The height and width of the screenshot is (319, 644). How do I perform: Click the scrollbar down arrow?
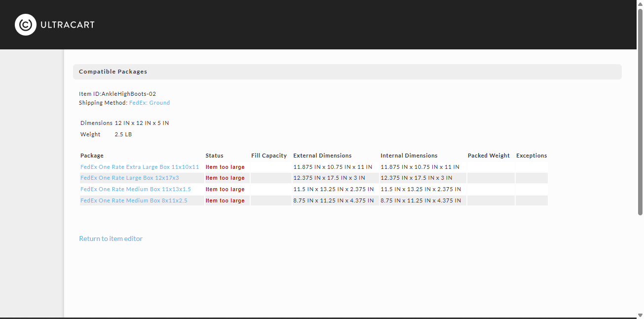(640, 315)
